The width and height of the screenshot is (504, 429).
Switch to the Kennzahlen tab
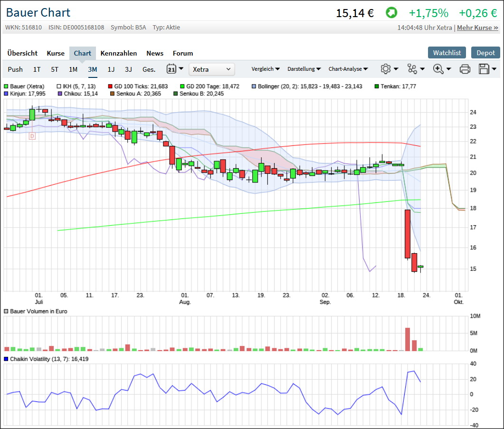[x=119, y=53]
